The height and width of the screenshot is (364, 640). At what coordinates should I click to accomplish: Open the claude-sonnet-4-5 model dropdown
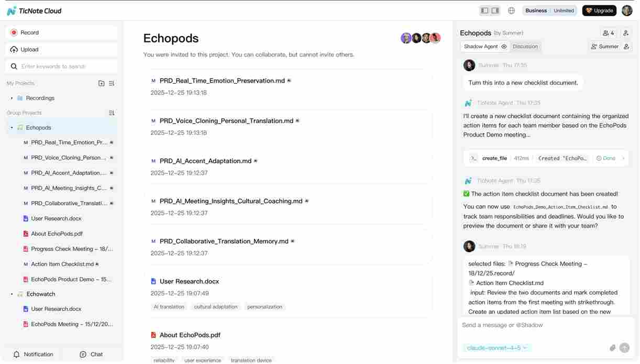(x=496, y=347)
